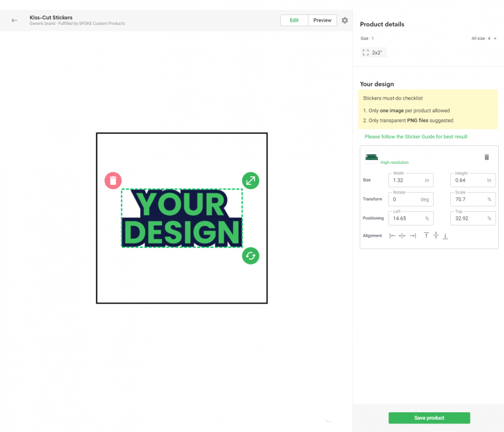
Task: Select the 2x2" size chip
Action: point(373,52)
